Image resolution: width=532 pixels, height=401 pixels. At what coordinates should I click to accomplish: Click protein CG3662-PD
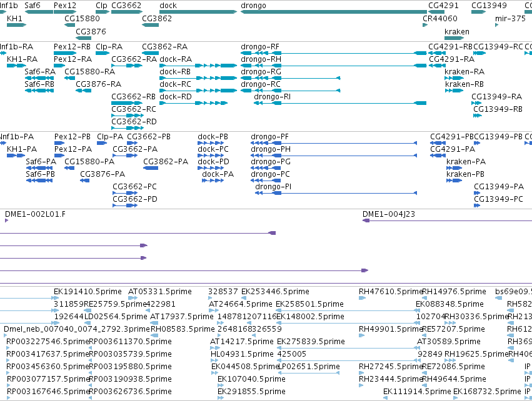click(135, 200)
